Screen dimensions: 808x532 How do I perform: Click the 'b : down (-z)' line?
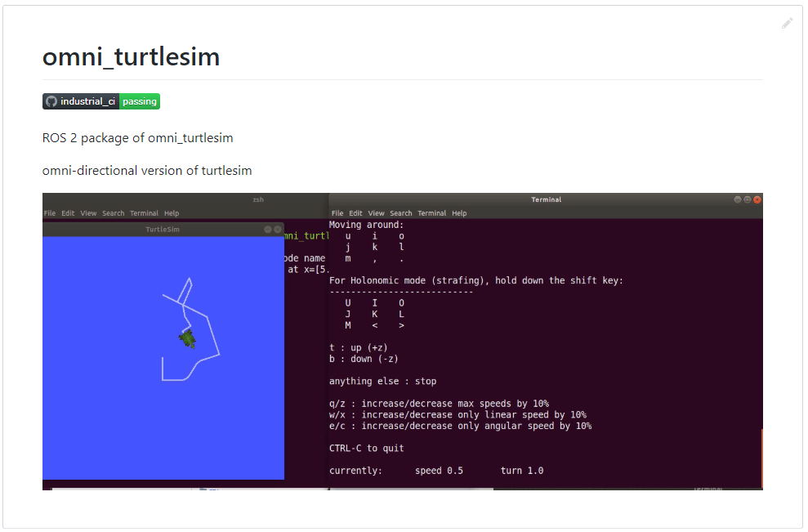coord(364,359)
